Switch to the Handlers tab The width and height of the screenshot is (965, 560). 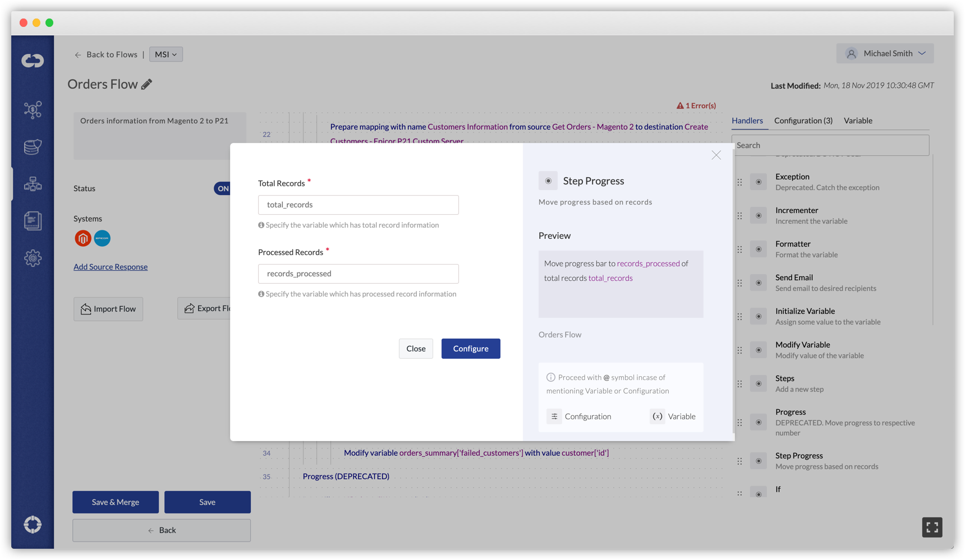[x=747, y=121]
